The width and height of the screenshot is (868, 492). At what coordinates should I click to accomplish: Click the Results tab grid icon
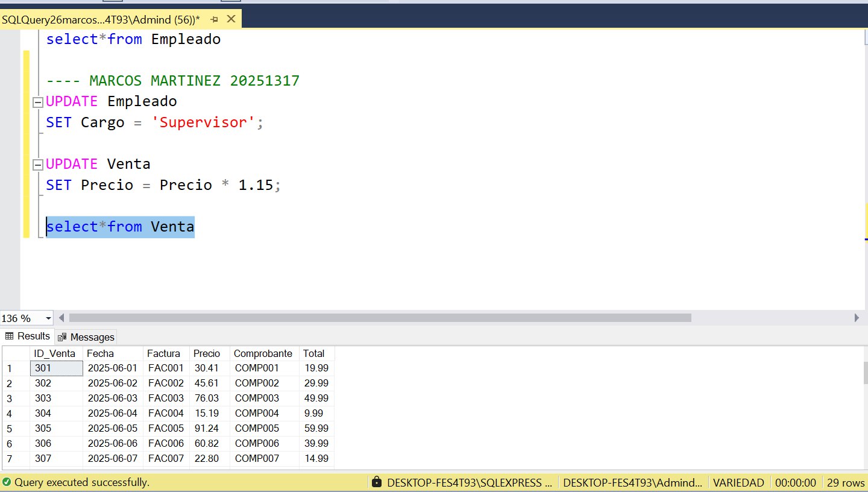pyautogui.click(x=10, y=336)
